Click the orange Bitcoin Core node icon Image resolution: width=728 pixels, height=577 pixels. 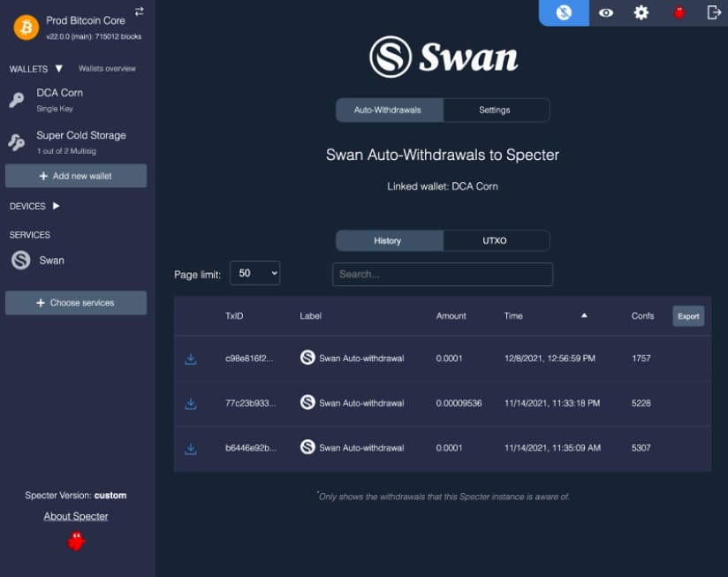[26, 27]
